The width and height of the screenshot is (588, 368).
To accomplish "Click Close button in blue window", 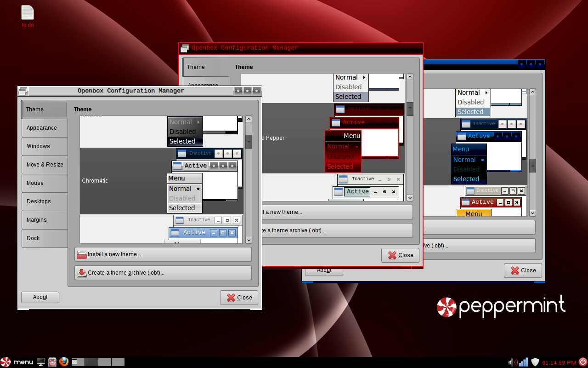I will [523, 270].
